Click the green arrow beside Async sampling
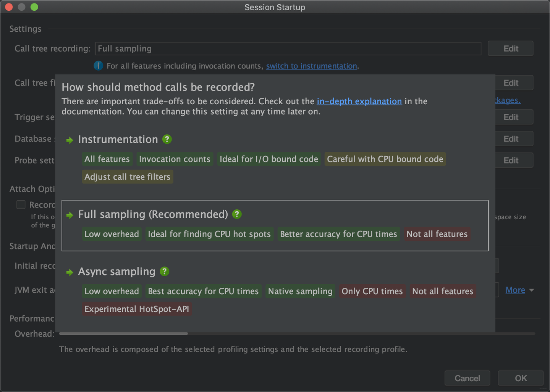Viewport: 550px width, 392px height. pos(70,272)
